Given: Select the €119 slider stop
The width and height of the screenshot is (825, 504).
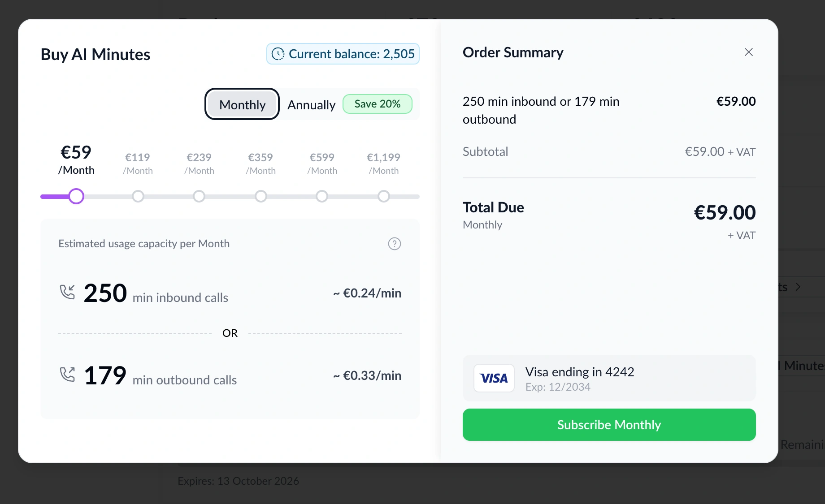Looking at the screenshot, I should click(138, 196).
